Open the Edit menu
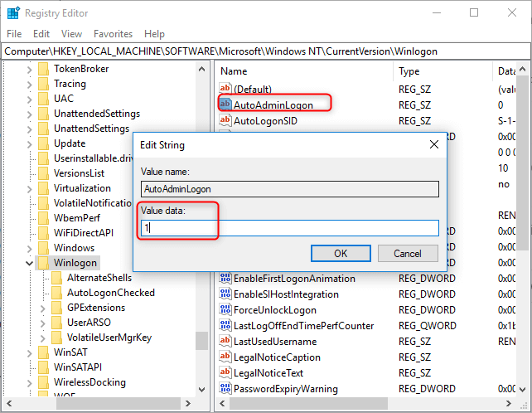532x413 pixels. coord(41,34)
